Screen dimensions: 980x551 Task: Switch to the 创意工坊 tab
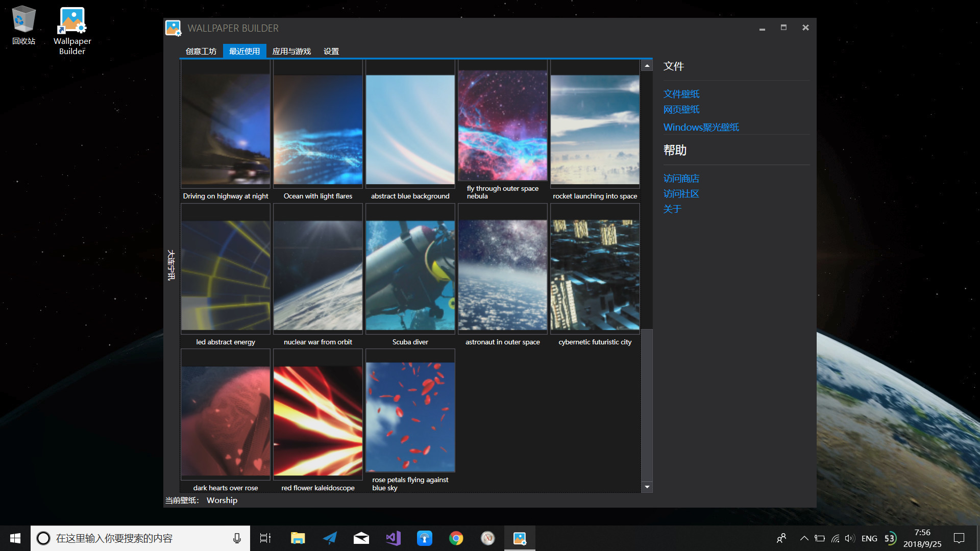201,51
